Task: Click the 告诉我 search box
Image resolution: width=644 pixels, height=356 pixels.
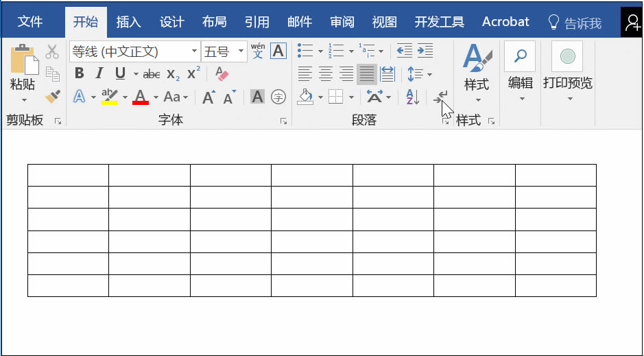Action: click(x=575, y=23)
